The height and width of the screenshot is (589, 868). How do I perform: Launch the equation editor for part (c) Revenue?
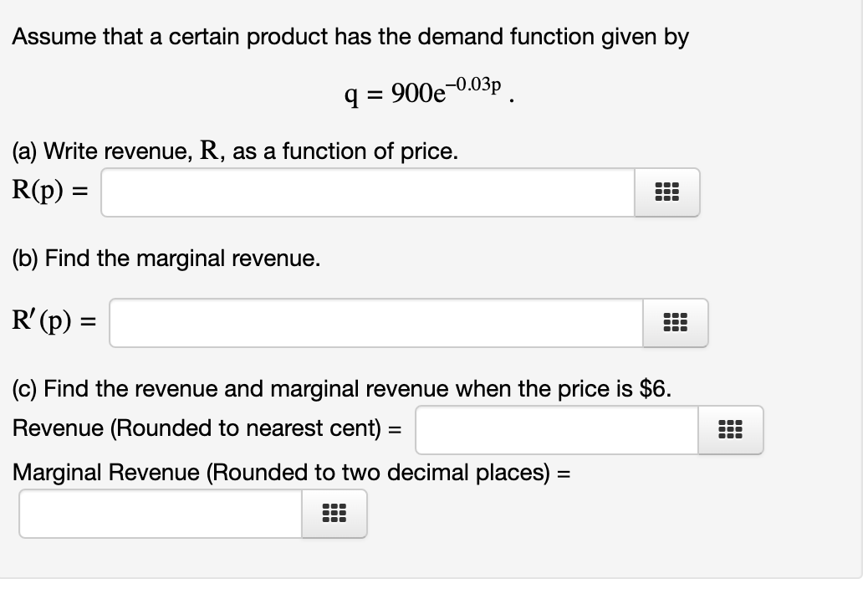pyautogui.click(x=730, y=430)
